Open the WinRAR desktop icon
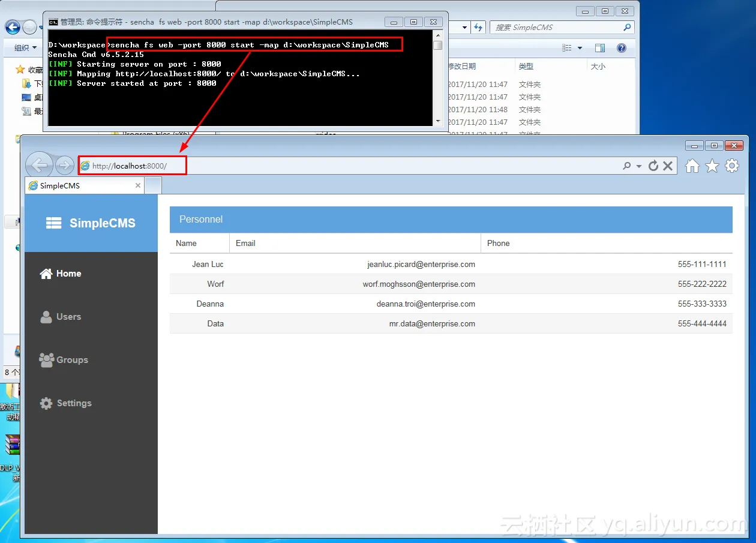 13,445
